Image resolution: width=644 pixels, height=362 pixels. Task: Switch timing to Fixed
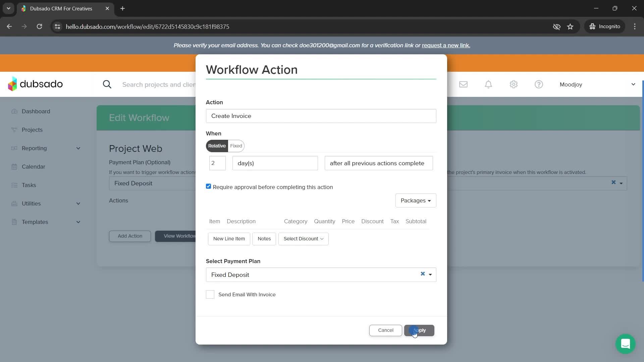pyautogui.click(x=236, y=146)
